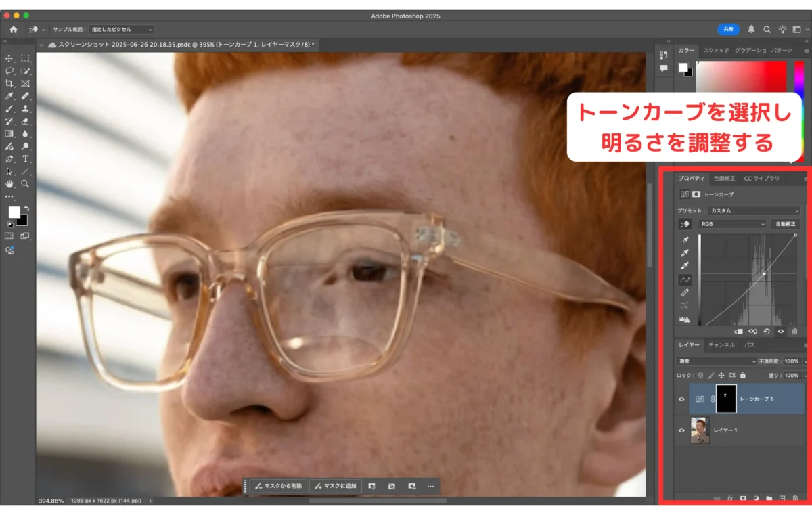The image size is (812, 515).
Task: Hide the レイヤー 1 layer
Action: 681,430
